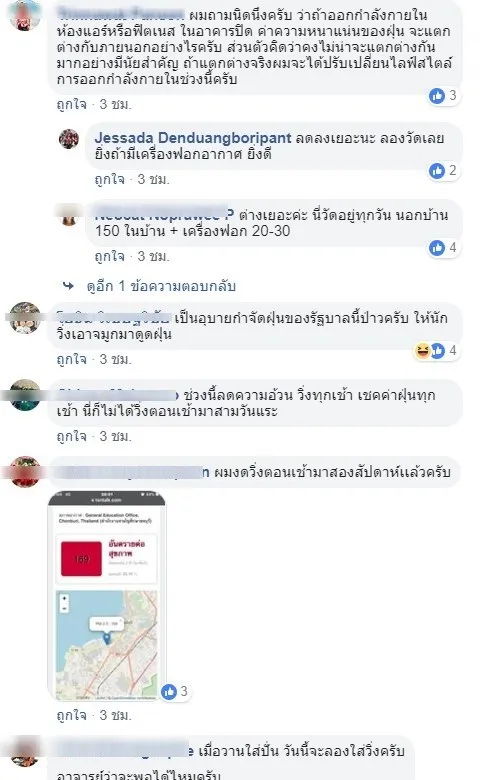The width and height of the screenshot is (496, 780).
Task: Open Jessada Denduangboripant's profile picture
Action: pos(69,139)
